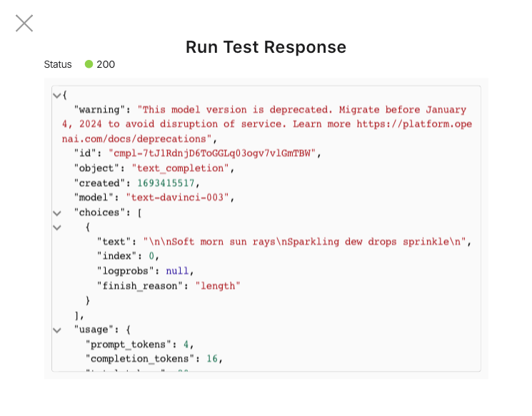Click the deprecation warning message text
Screen dimensions: 532x416
[x=266, y=124]
